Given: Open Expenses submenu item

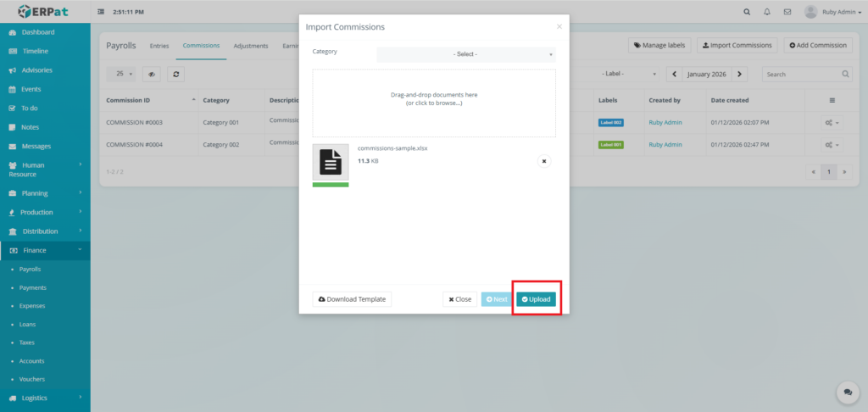Looking at the screenshot, I should click(32, 306).
